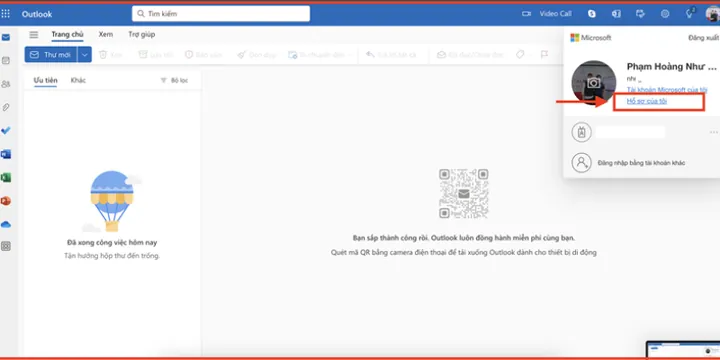Switch to the Xem tab
The width and height of the screenshot is (720, 360).
(106, 34)
